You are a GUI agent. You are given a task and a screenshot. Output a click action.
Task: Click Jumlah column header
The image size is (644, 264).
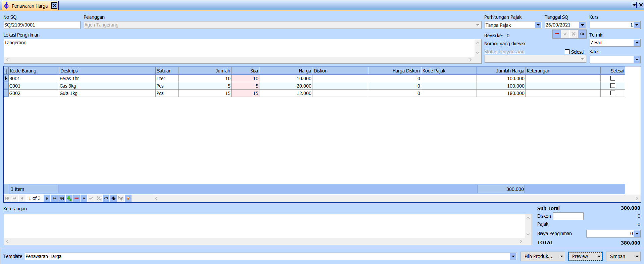point(205,71)
